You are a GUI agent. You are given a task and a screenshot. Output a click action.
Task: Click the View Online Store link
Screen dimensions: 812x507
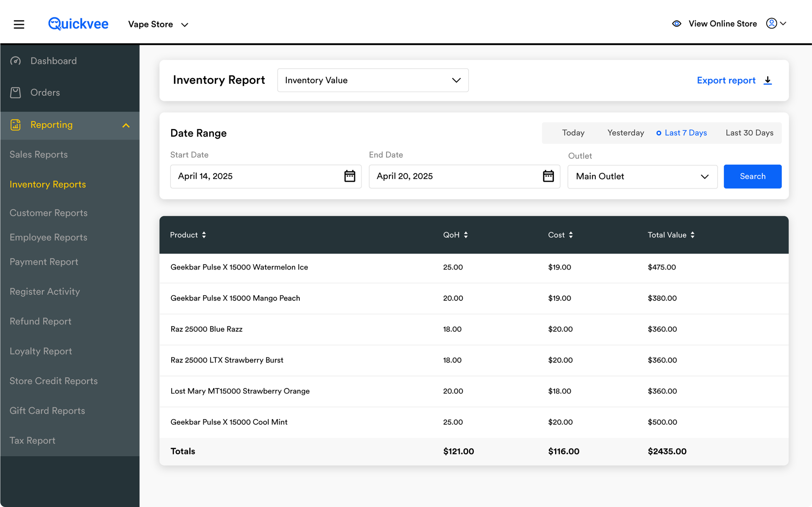point(723,23)
